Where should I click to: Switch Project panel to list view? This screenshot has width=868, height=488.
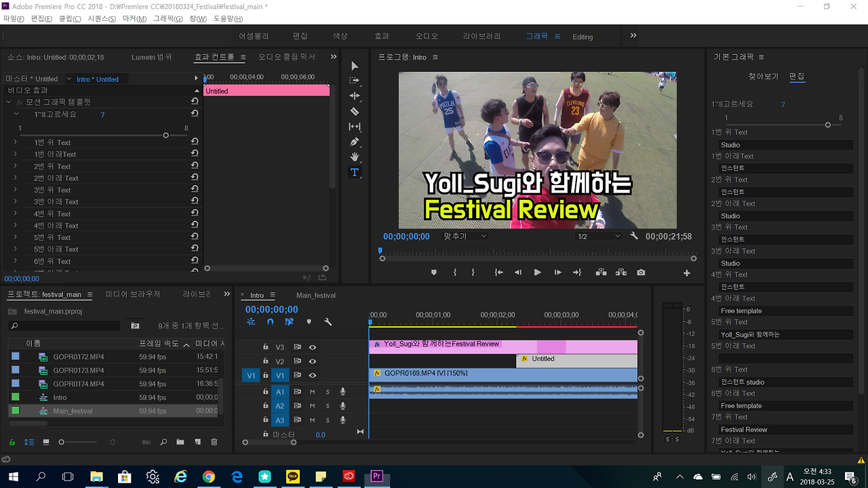[x=29, y=442]
